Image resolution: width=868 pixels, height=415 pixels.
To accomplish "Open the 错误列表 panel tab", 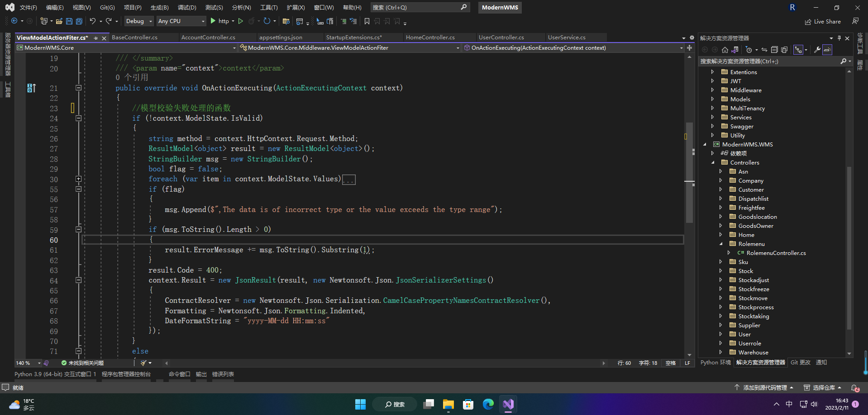I will coord(223,374).
